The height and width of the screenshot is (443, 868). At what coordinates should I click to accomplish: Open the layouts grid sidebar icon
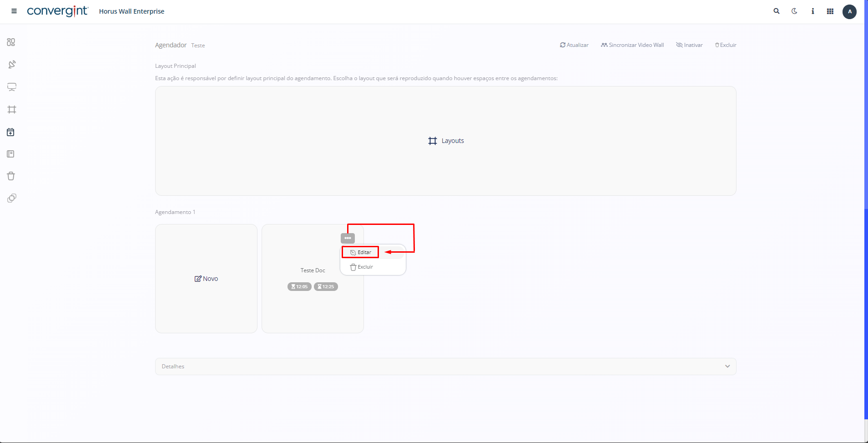(12, 110)
